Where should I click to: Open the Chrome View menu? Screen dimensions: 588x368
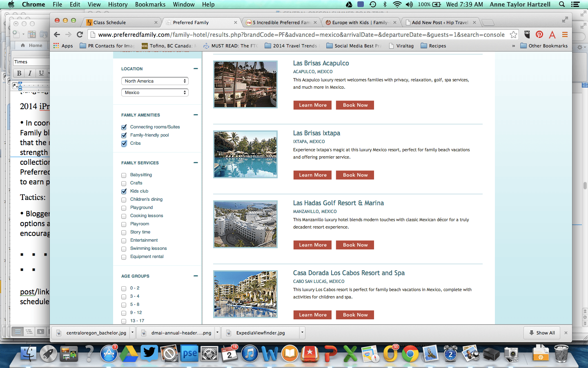click(94, 4)
